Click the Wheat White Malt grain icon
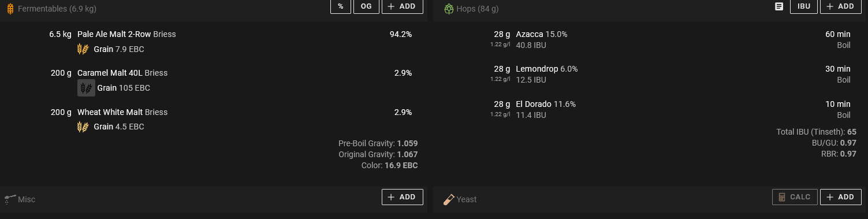Image resolution: width=868 pixels, height=219 pixels. point(83,127)
